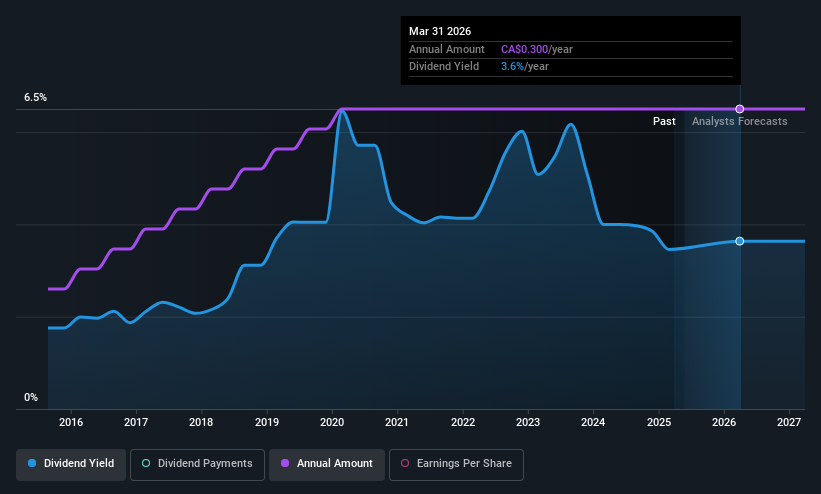Click the 6.5% y-axis label
821x494 pixels.
(35, 97)
